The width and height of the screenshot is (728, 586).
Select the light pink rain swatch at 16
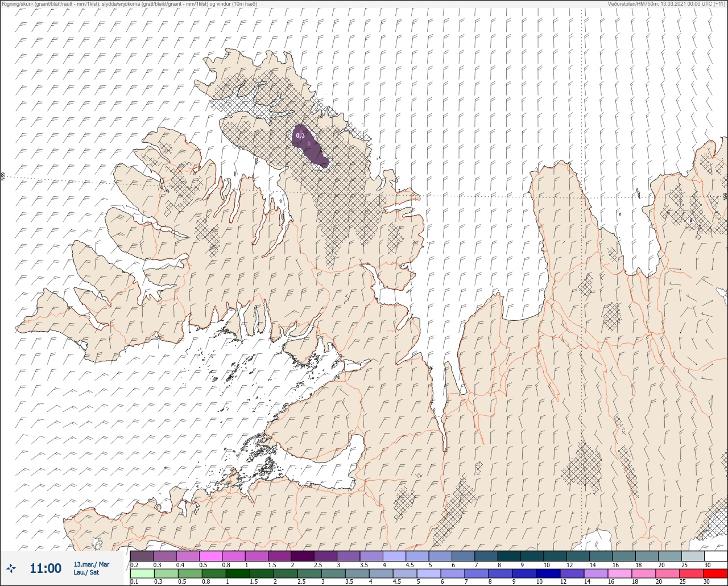pos(619,573)
